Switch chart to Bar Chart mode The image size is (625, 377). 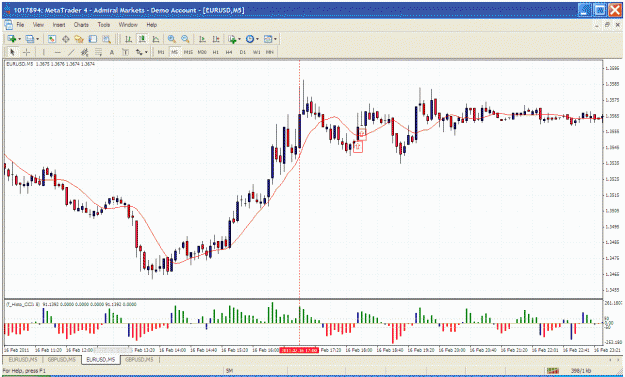[128, 39]
